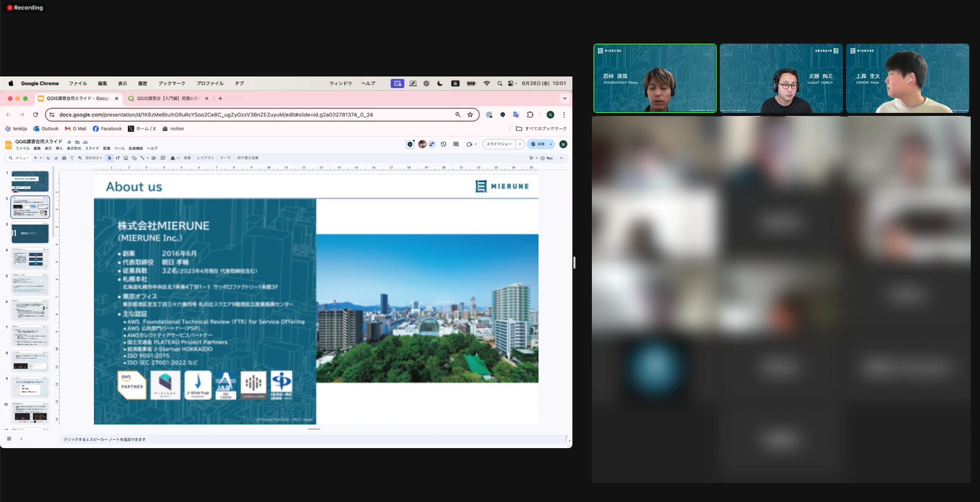Collapse the toolbar with the chevron

click(561, 158)
